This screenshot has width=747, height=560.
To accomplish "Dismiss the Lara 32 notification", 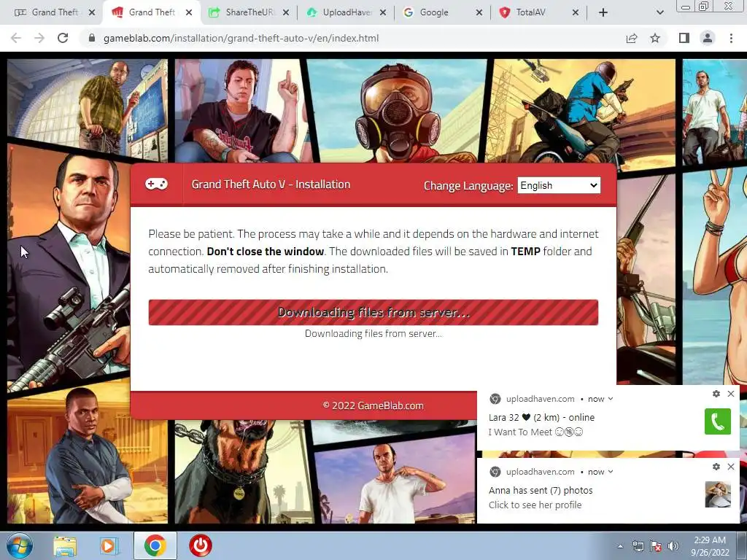I will [731, 394].
